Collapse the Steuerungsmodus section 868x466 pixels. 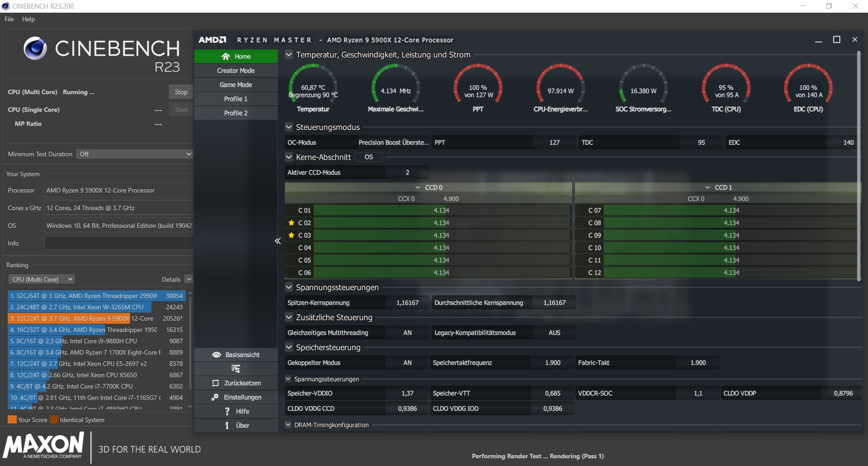click(x=289, y=127)
